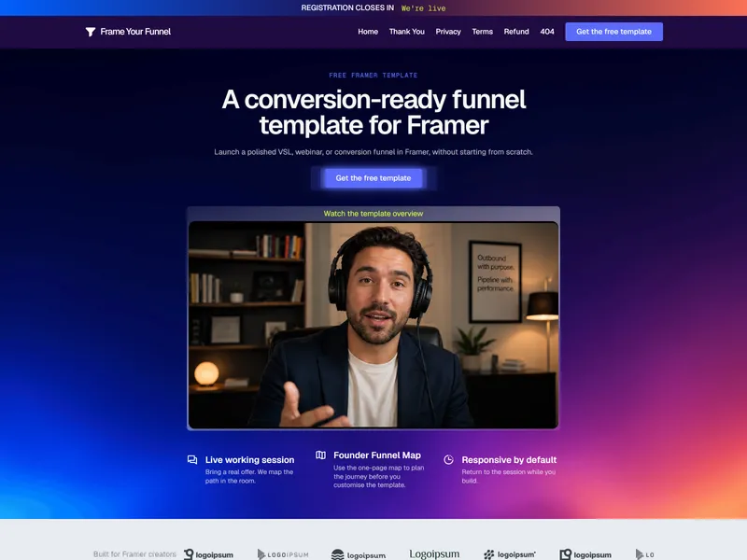This screenshot has width=747, height=560.
Task: Click the funnel logo icon
Action: (x=90, y=32)
